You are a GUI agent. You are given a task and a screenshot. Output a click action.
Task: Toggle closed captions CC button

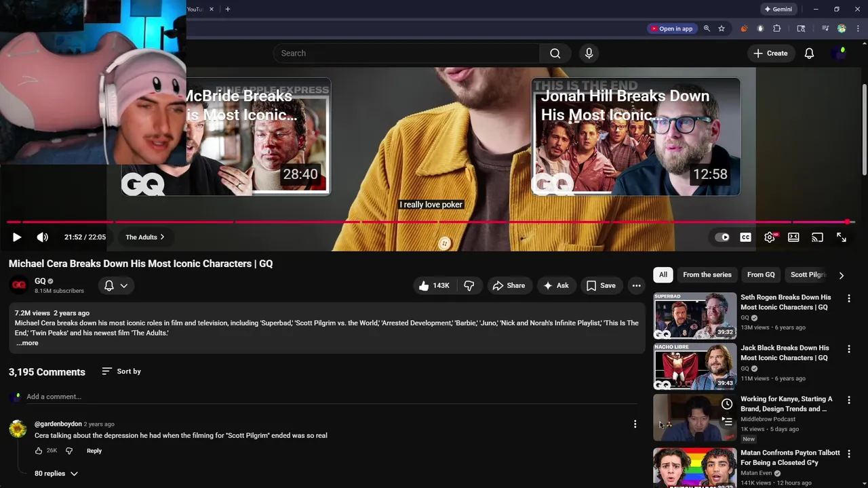(745, 237)
